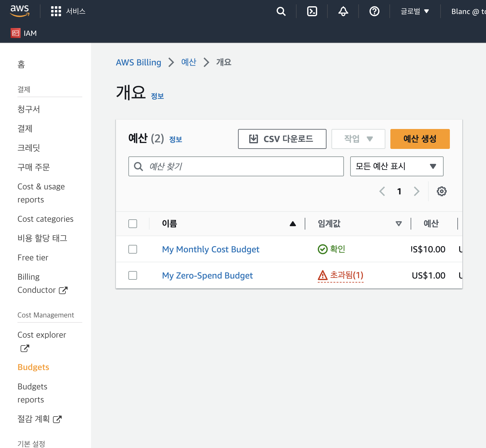This screenshot has height=448, width=486.
Task: Open the services grid menu icon
Action: pos(56,11)
